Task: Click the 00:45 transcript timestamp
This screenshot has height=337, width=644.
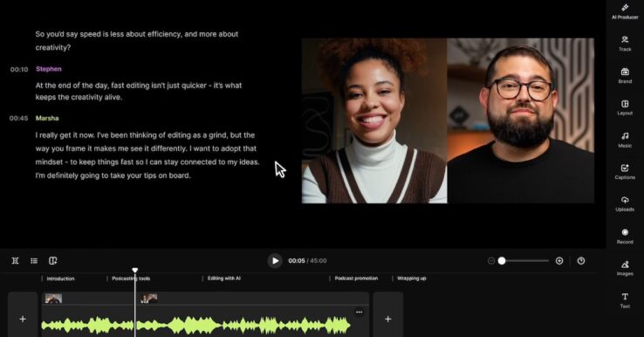Action: pos(18,119)
